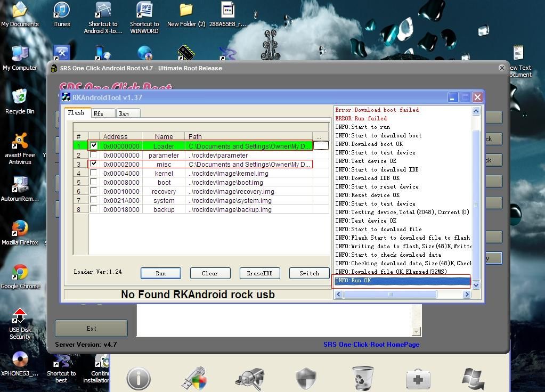The image size is (545, 392).
Task: Browse path button for the Loader row
Action: point(321,145)
